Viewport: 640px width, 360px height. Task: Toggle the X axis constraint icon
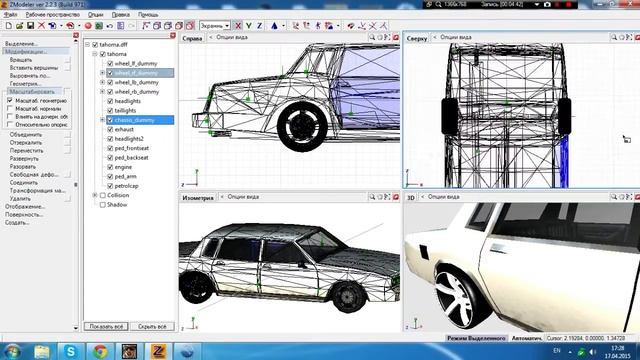coord(238,26)
